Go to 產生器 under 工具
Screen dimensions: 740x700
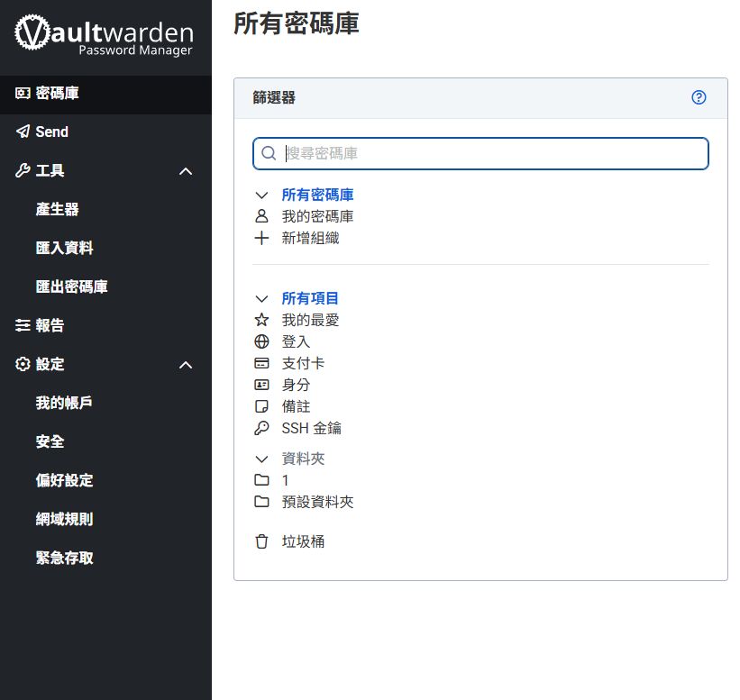(x=58, y=209)
